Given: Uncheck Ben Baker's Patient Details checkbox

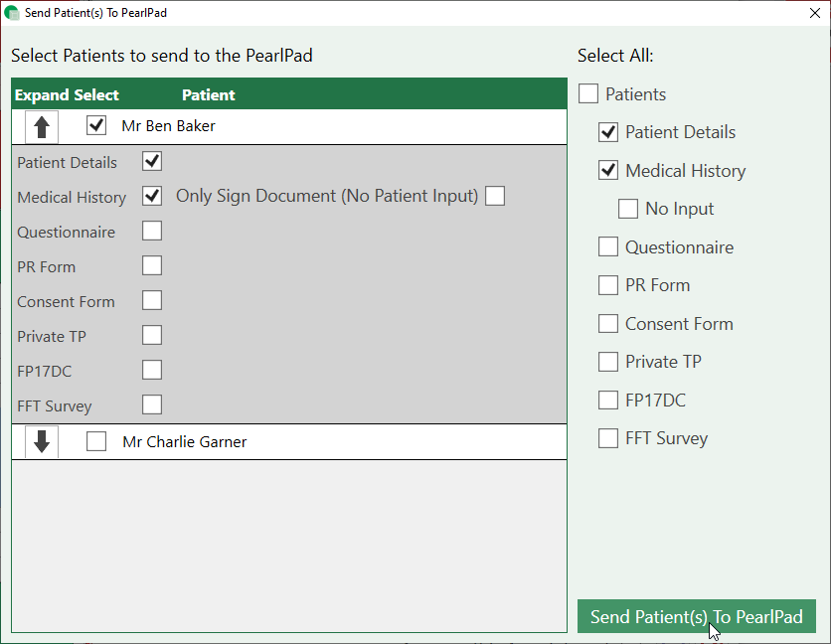Looking at the screenshot, I should (152, 161).
